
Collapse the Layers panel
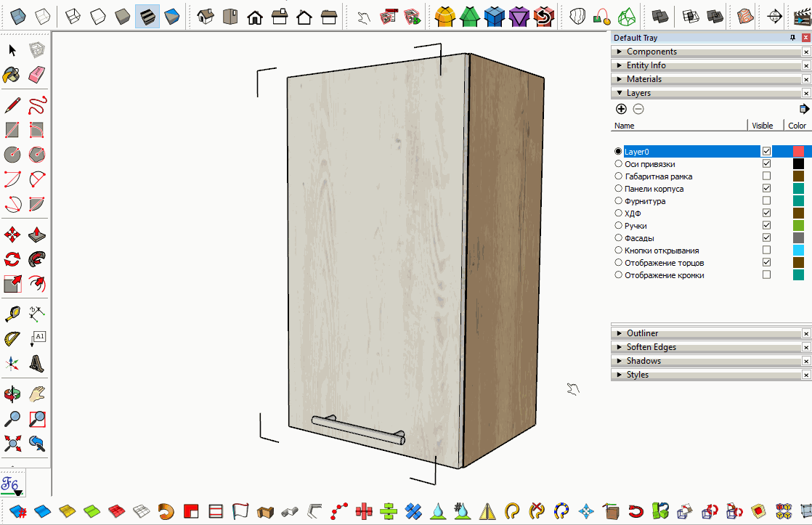point(638,93)
